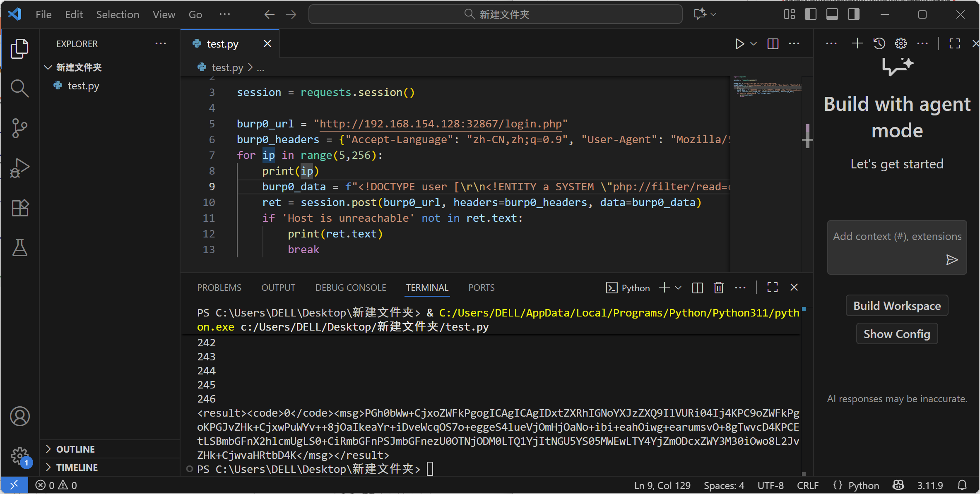The width and height of the screenshot is (980, 494).
Task: Click the Build Workspace button
Action: click(x=897, y=306)
